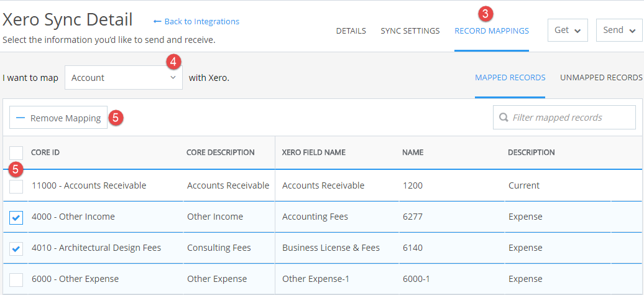The image size is (644, 295).
Task: Check the 6000 - Other Expense row checkbox
Action: point(16,279)
